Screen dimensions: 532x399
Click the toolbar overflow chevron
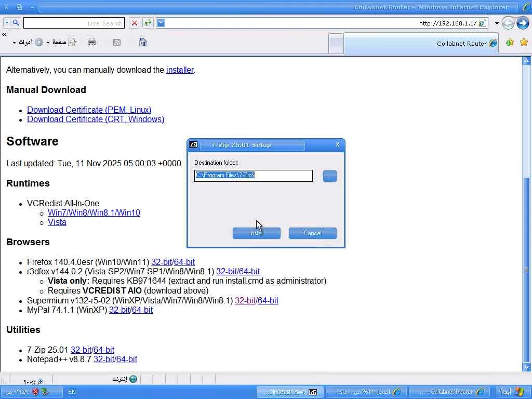(x=4, y=34)
